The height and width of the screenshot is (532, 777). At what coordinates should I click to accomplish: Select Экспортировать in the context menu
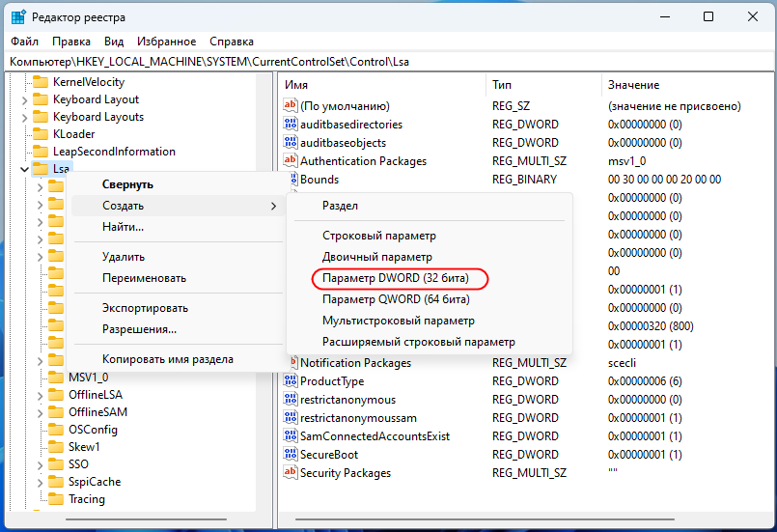coord(145,308)
